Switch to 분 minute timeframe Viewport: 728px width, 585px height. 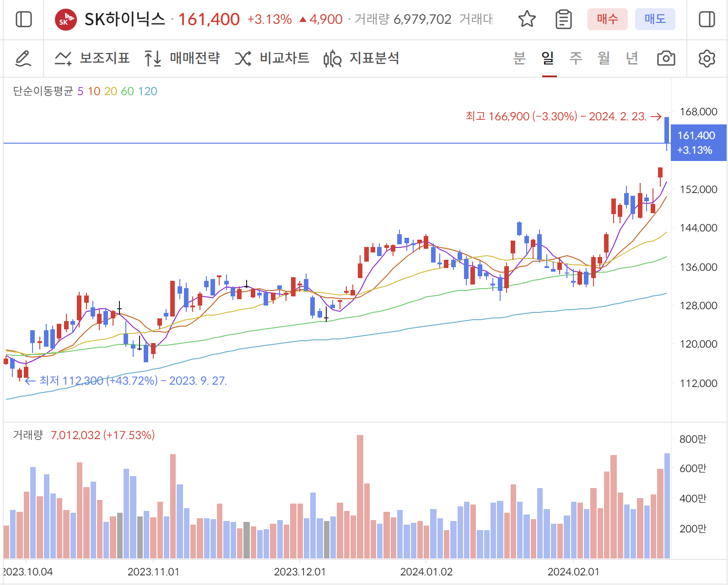tap(519, 58)
